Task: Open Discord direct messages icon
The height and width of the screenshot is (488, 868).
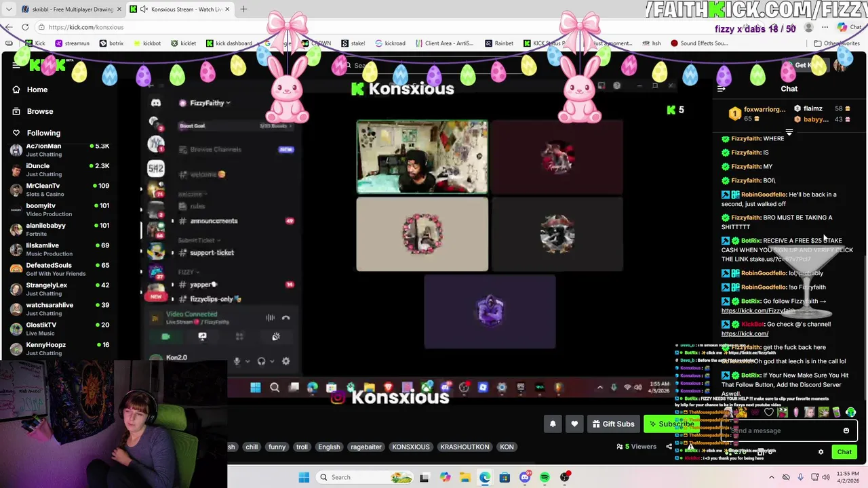Action: pyautogui.click(x=156, y=103)
